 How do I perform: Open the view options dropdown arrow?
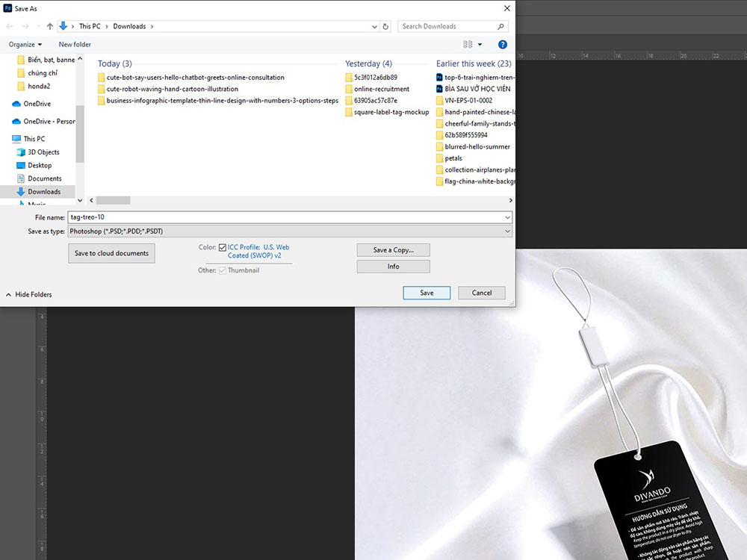[x=480, y=44]
